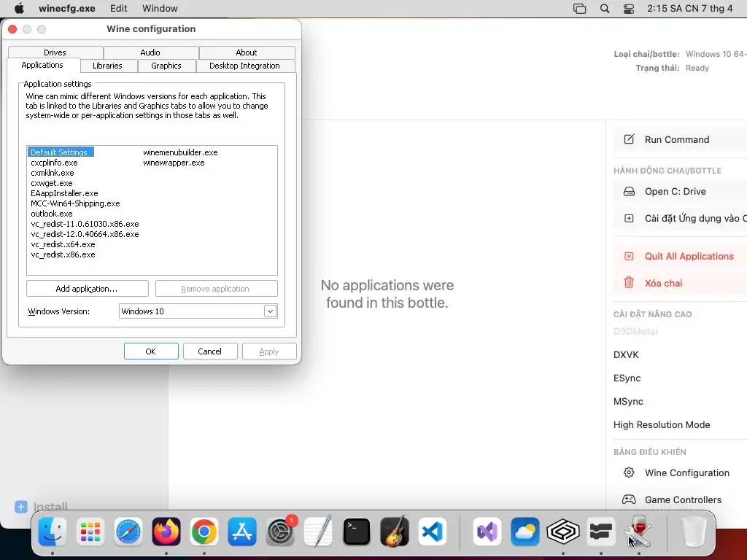
Task: Open System Settings from the Dock
Action: pyautogui.click(x=280, y=532)
